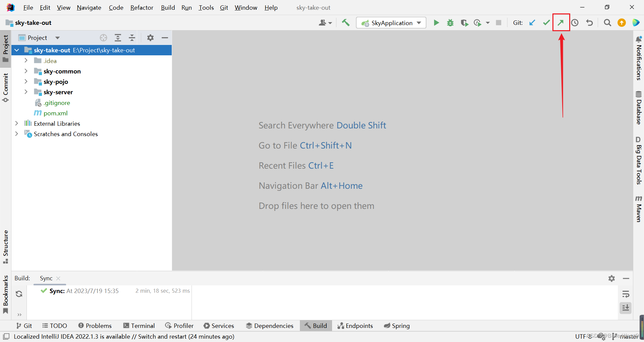Click the tool window quick access icon in status bar

6,336
